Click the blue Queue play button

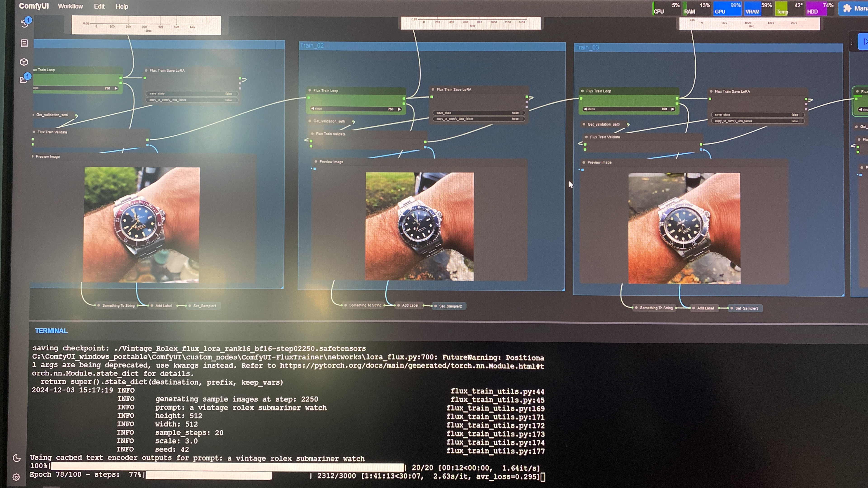[x=863, y=42]
